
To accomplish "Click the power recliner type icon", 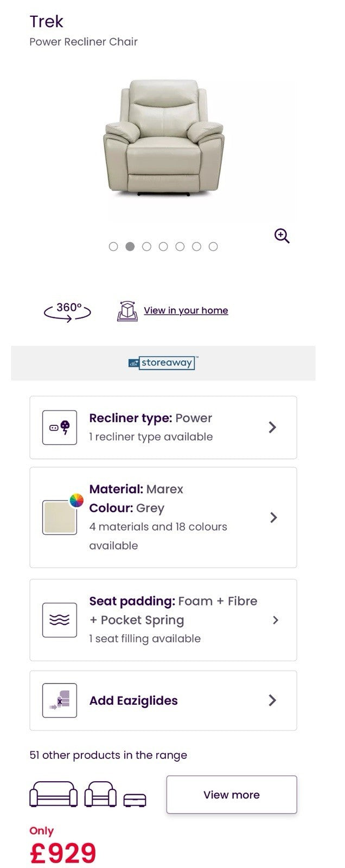I will point(60,427).
